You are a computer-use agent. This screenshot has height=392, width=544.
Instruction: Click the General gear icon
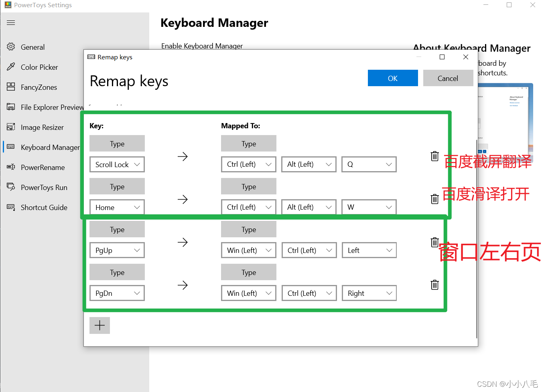[11, 47]
